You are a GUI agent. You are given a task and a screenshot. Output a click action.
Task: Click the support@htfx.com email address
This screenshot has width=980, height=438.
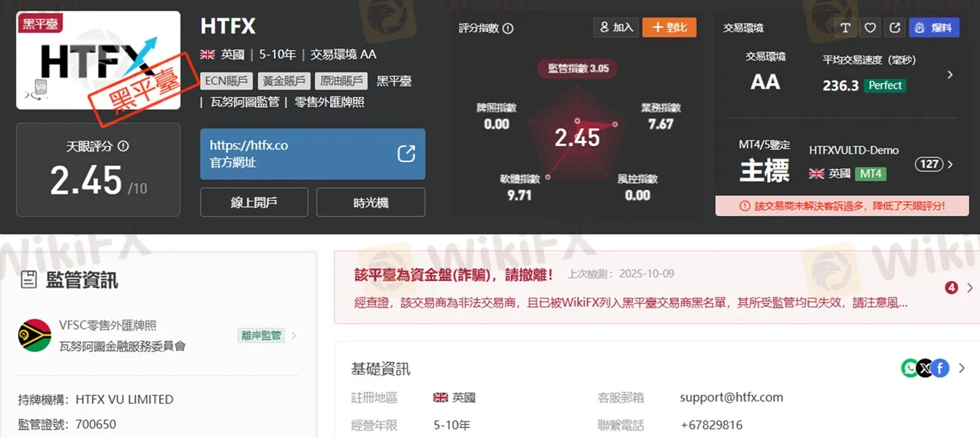pos(732,397)
